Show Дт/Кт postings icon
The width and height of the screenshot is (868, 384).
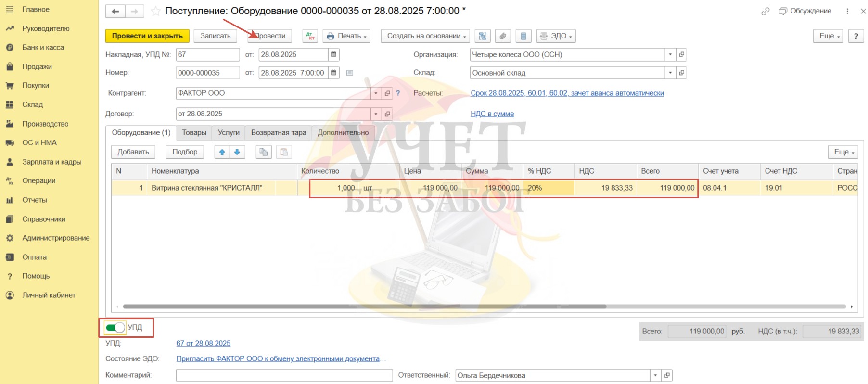point(310,36)
